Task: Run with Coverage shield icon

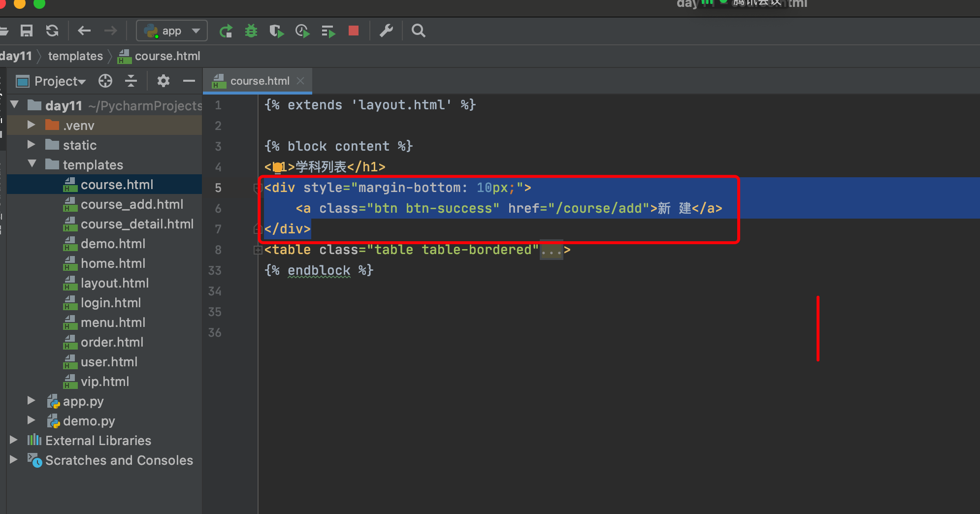Action: pyautogui.click(x=277, y=32)
